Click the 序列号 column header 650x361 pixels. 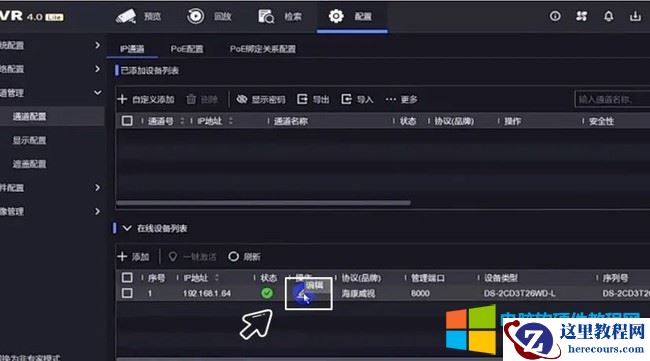(x=616, y=278)
